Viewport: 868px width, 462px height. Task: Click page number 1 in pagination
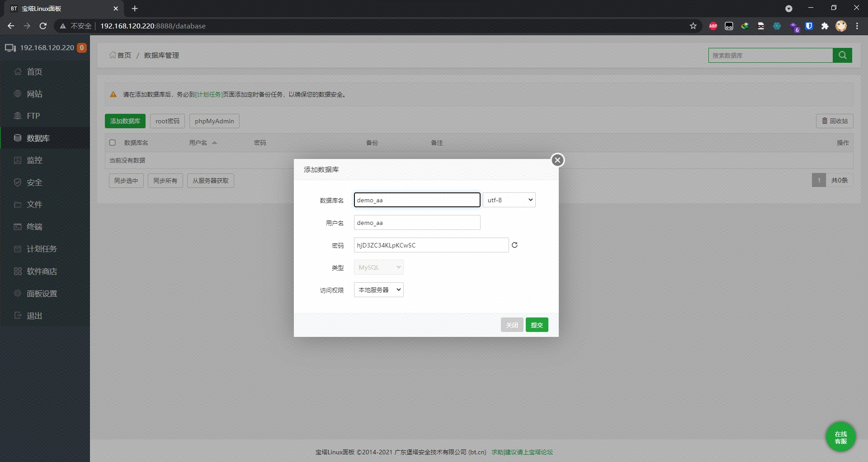819,180
